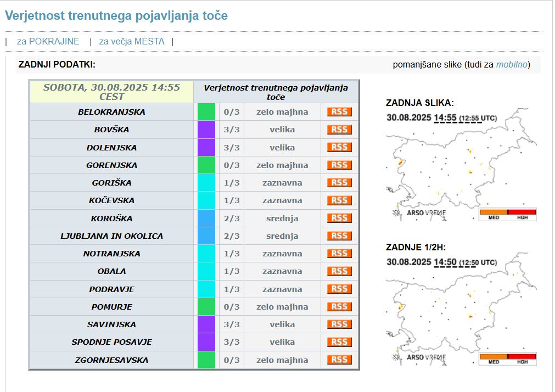Viewport: 555px width, 392px height.
Task: Open the Bovška RSS feed icon
Action: pyautogui.click(x=339, y=130)
